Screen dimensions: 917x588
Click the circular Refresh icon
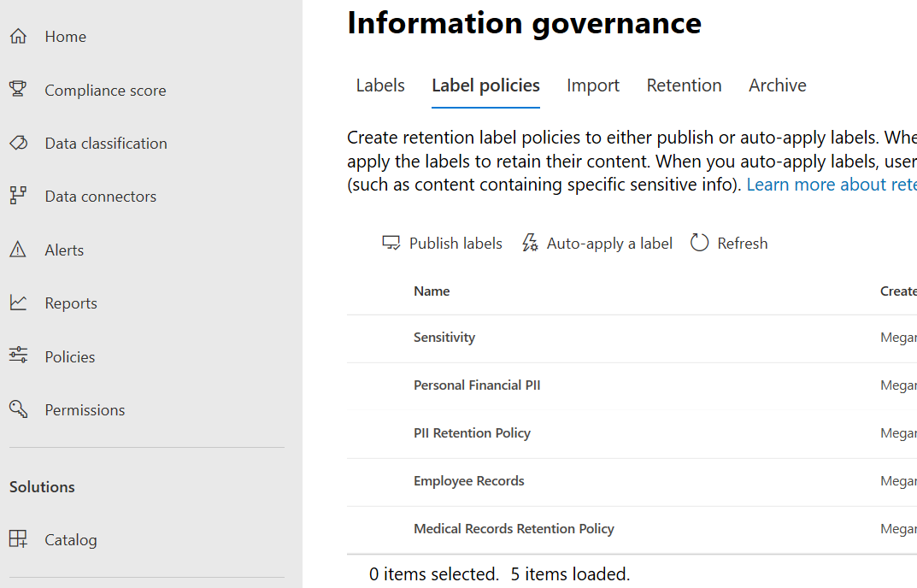click(x=699, y=242)
